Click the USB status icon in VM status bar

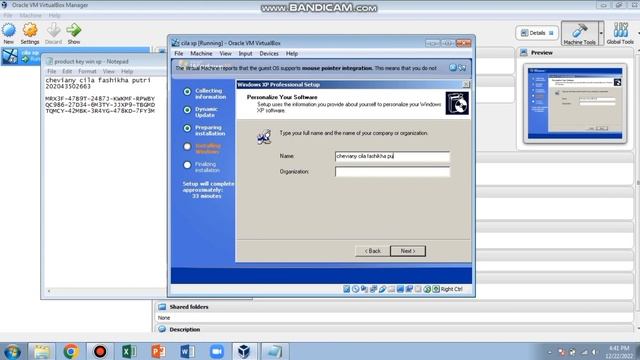(x=382, y=289)
